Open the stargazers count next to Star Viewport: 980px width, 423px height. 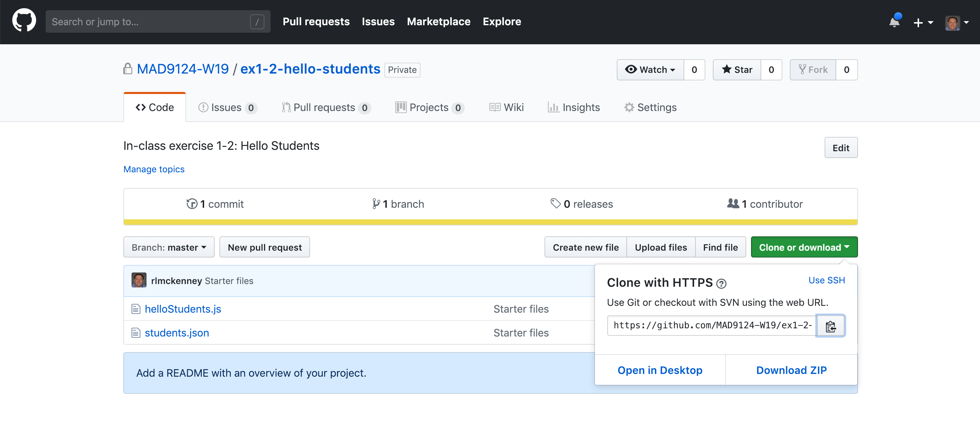tap(771, 69)
